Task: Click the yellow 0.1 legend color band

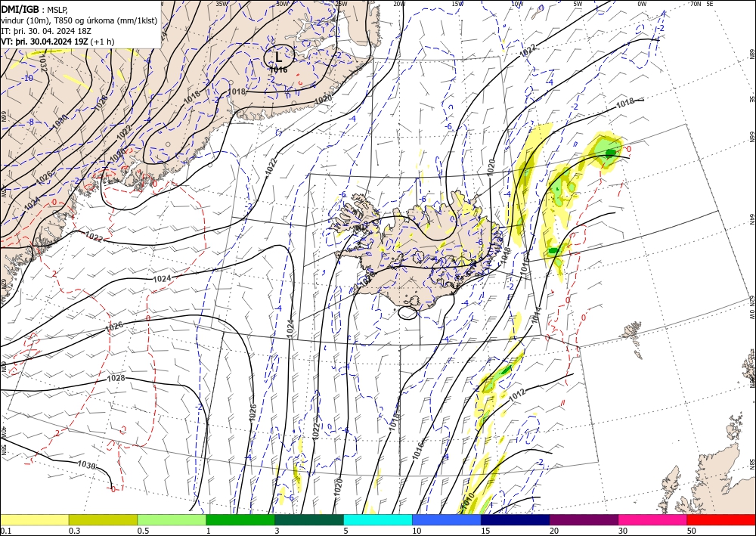Action: click(34, 519)
